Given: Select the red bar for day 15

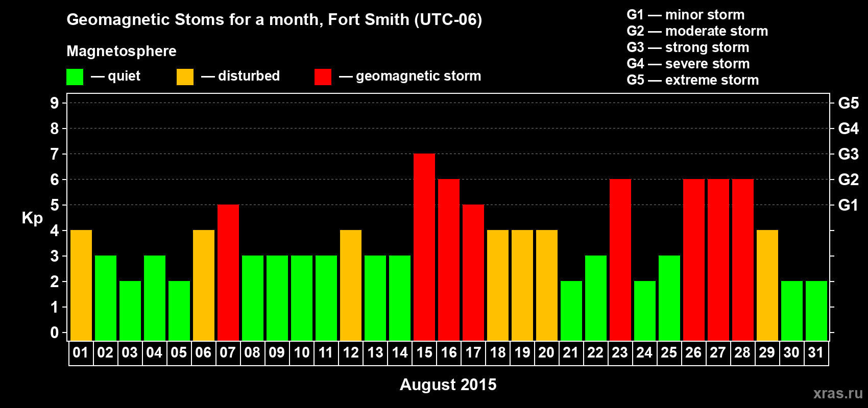Looking at the screenshot, I should 424,247.
